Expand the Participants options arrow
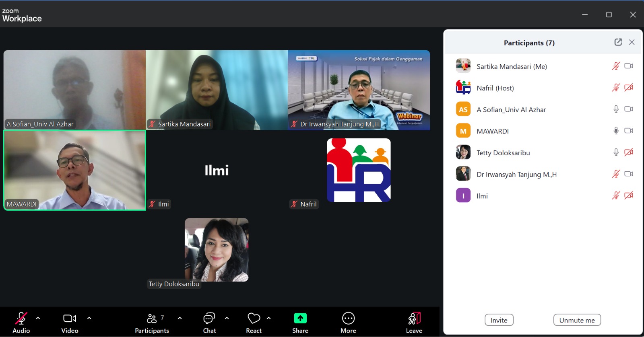 (x=180, y=318)
